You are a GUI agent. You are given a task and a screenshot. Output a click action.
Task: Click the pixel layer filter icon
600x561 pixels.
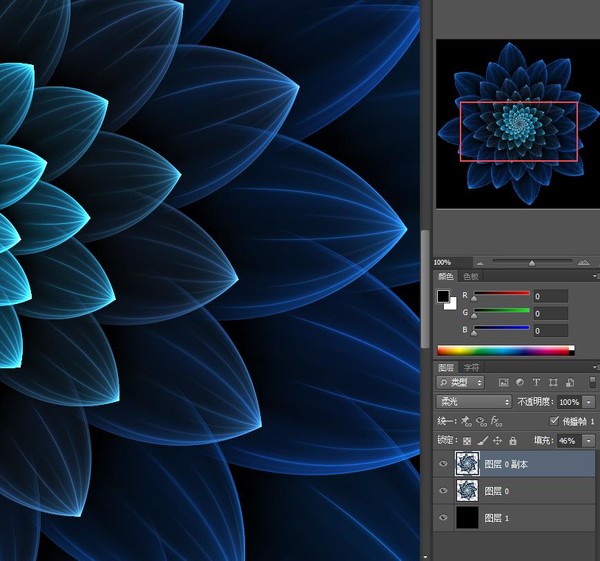pos(503,382)
